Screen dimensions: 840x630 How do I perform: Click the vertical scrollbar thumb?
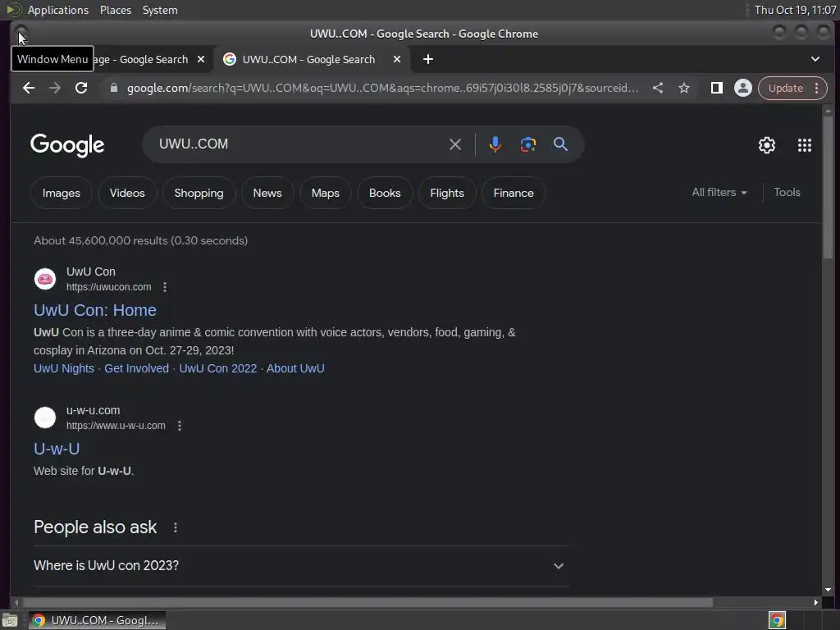(x=828, y=189)
